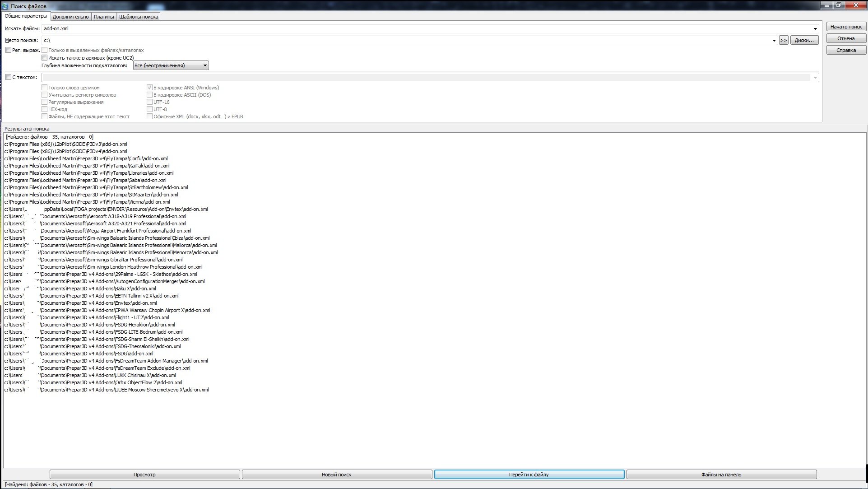Click the Новый поиск button
This screenshot has width=868, height=489.
pos(337,475)
